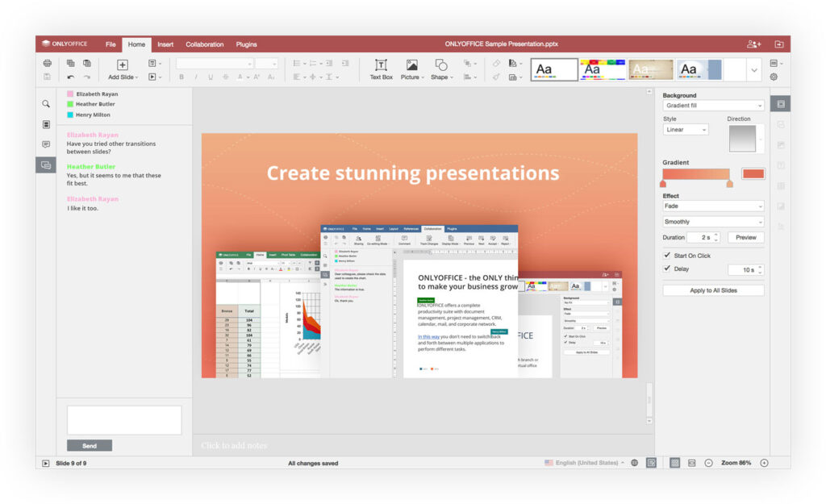Open the Comments panel in left sidebar
Image resolution: width=826 pixels, height=504 pixels.
point(46,144)
